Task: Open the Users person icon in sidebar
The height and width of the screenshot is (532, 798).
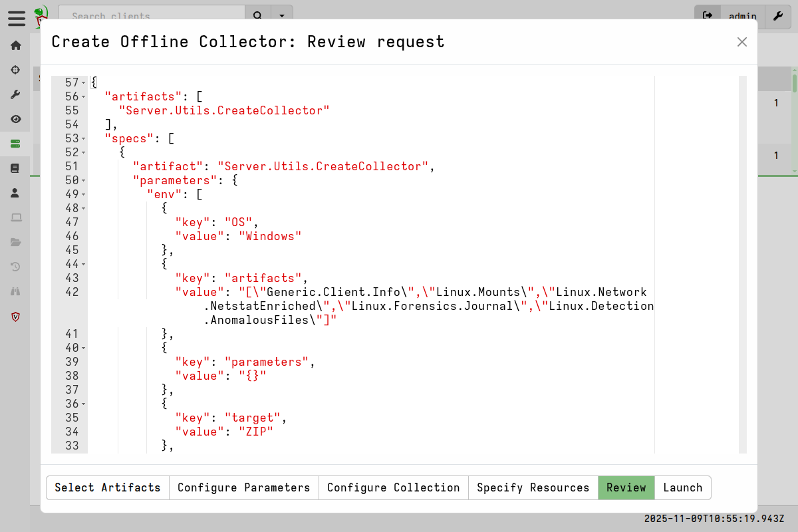Action: coord(15,192)
